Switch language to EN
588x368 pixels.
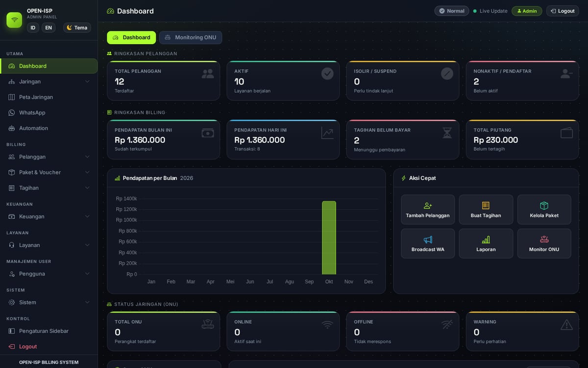pos(49,28)
